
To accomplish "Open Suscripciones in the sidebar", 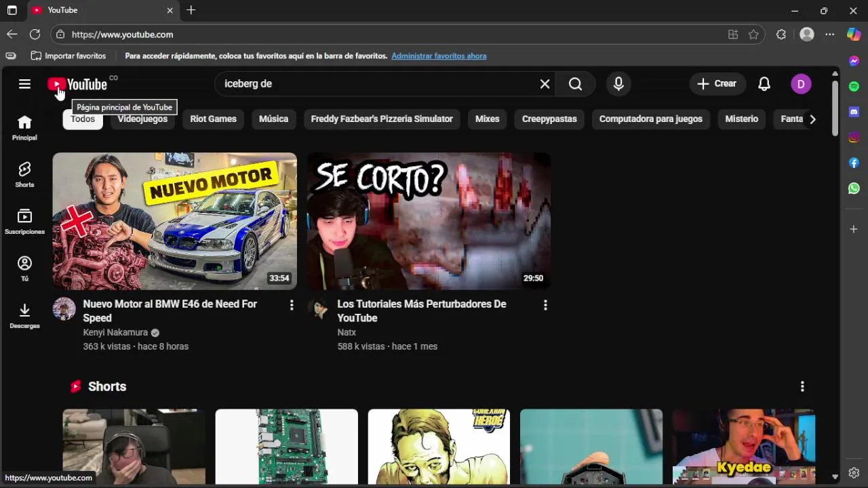I will click(x=24, y=222).
